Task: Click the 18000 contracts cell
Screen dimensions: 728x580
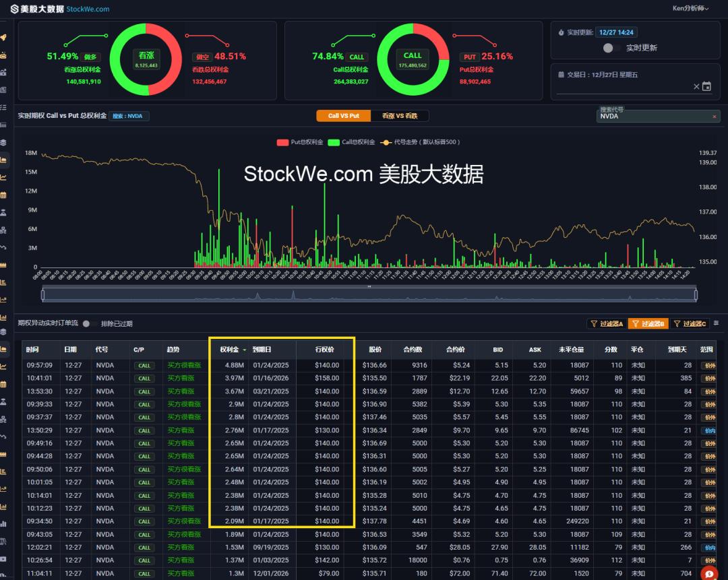Action: (417, 560)
